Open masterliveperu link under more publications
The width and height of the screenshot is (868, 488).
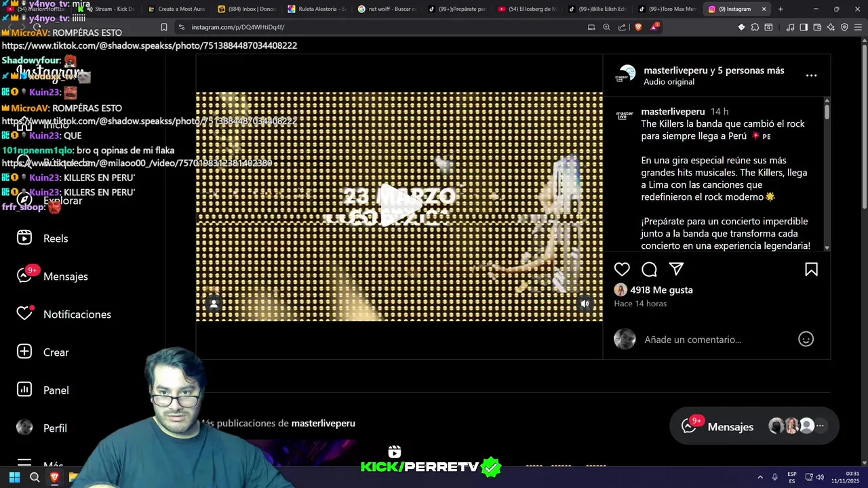point(323,423)
